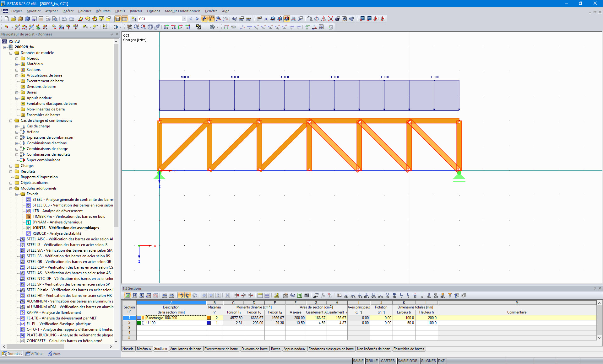The width and height of the screenshot is (603, 364).
Task: Click the IPE section library icon
Action: pos(346,295)
